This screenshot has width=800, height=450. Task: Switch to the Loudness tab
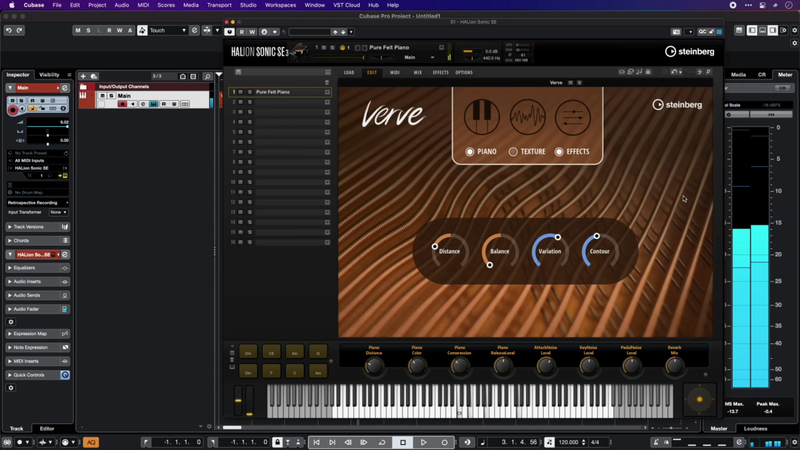[x=755, y=429]
